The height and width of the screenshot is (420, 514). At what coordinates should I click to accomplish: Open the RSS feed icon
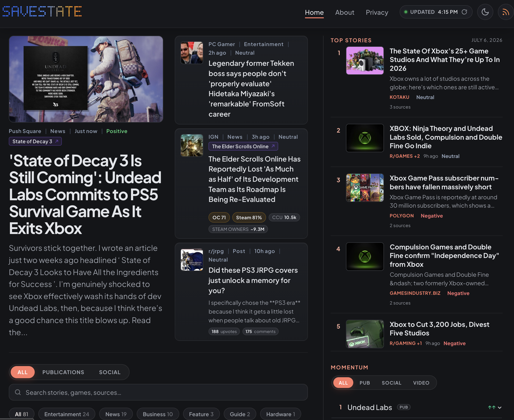pyautogui.click(x=505, y=12)
